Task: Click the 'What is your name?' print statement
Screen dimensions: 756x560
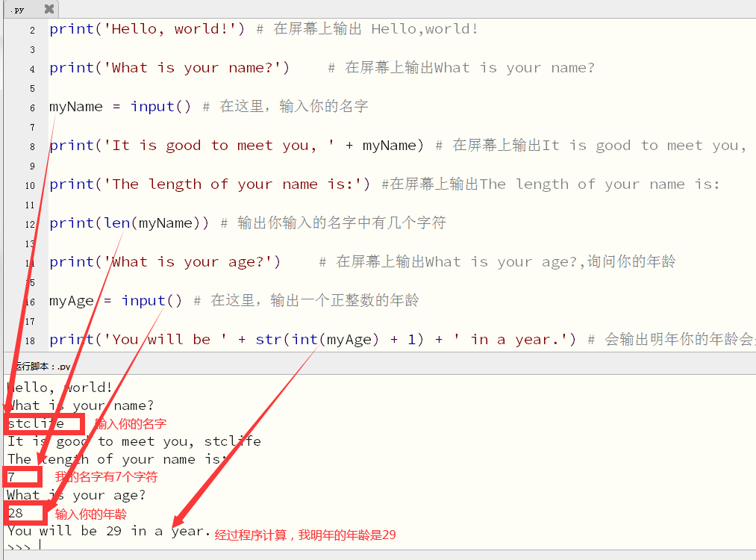Action: [x=169, y=68]
